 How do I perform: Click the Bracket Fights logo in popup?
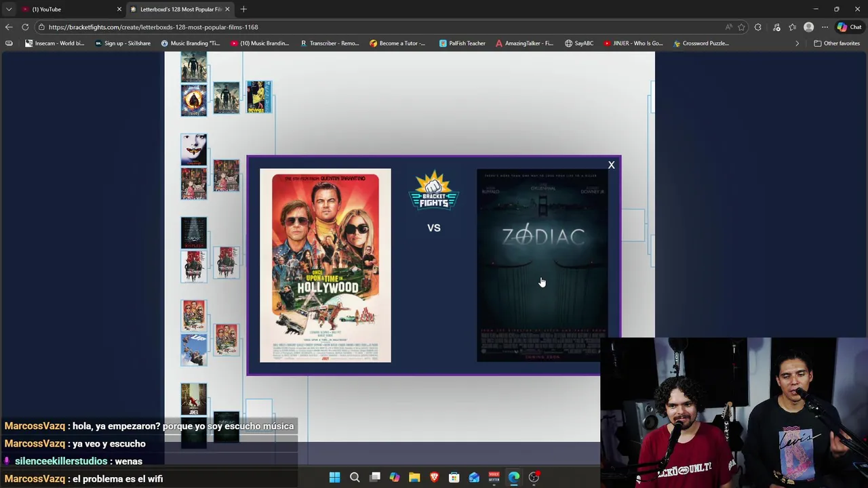pos(434,190)
